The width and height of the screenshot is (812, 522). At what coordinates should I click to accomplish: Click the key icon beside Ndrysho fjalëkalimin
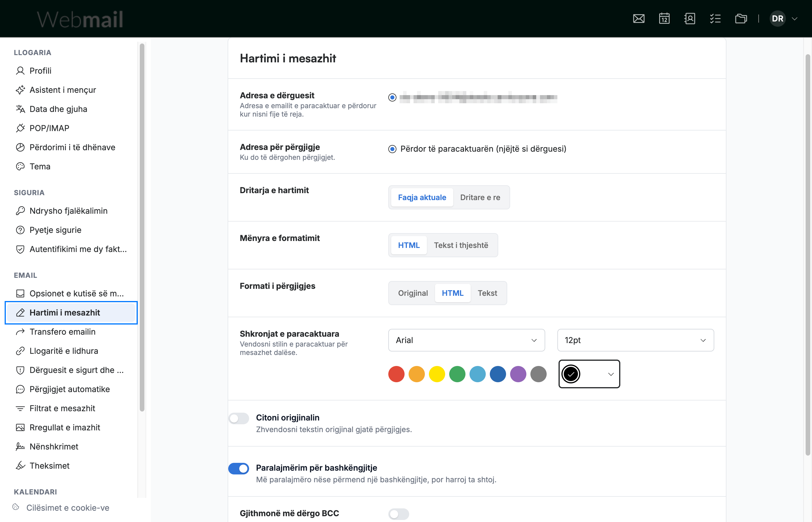click(x=20, y=211)
